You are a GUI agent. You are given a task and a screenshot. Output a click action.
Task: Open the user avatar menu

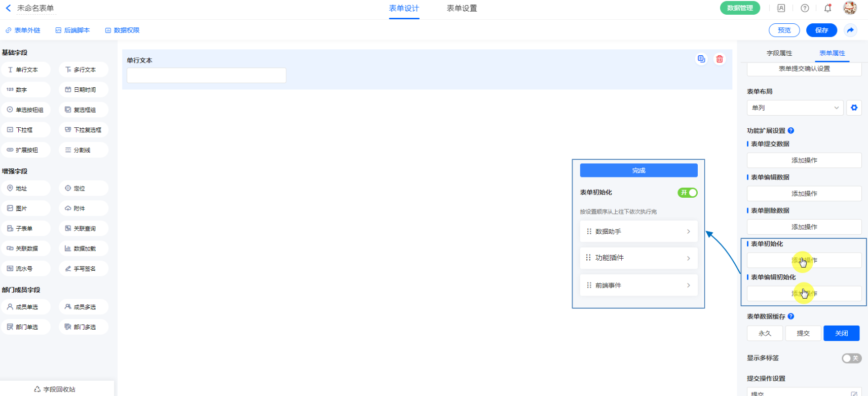[x=850, y=8]
